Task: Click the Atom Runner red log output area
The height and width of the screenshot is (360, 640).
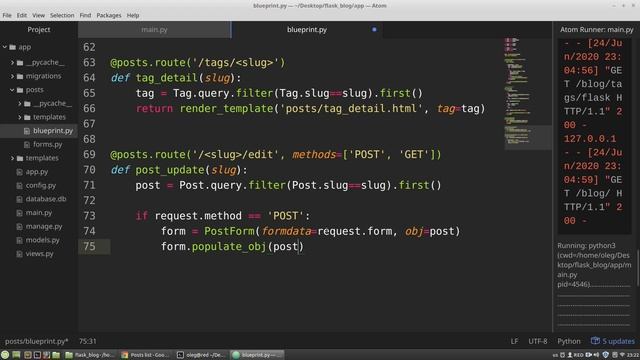Action: click(x=594, y=136)
